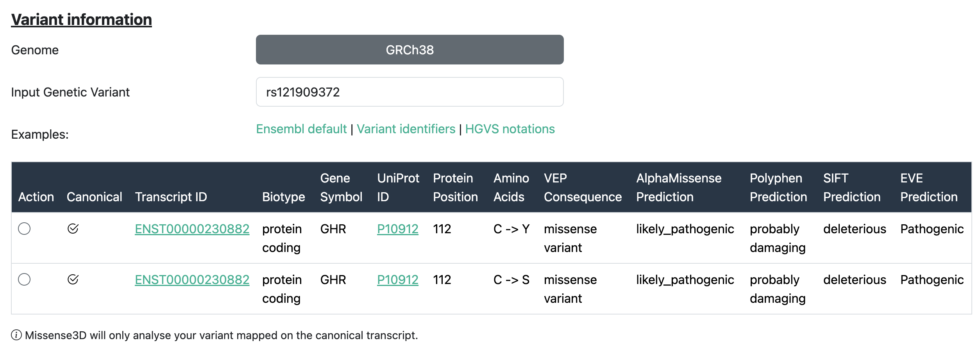
Task: Select the radio button for C -> S variant
Action: pos(24,279)
